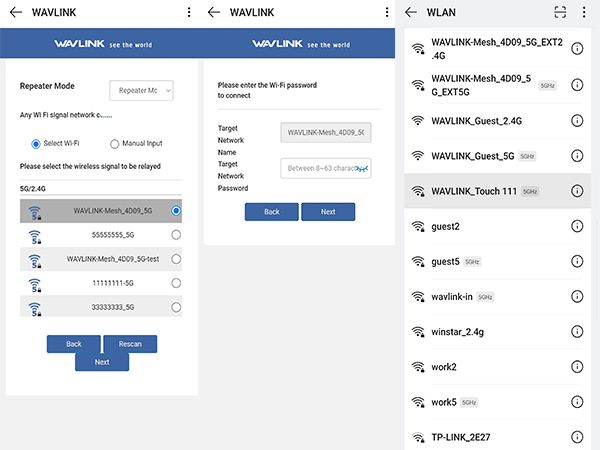Open info for WAVLINK_Touch 111
600x450 pixels.
pyautogui.click(x=577, y=191)
